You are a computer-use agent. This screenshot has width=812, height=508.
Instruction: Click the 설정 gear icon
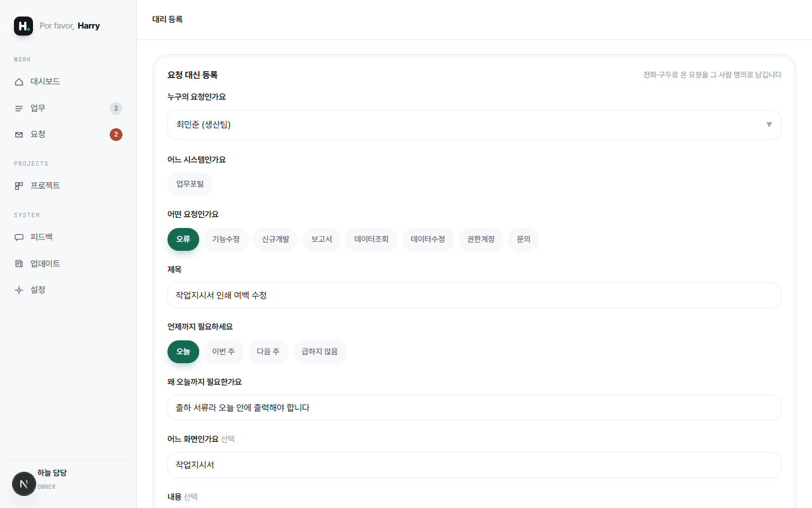point(19,290)
